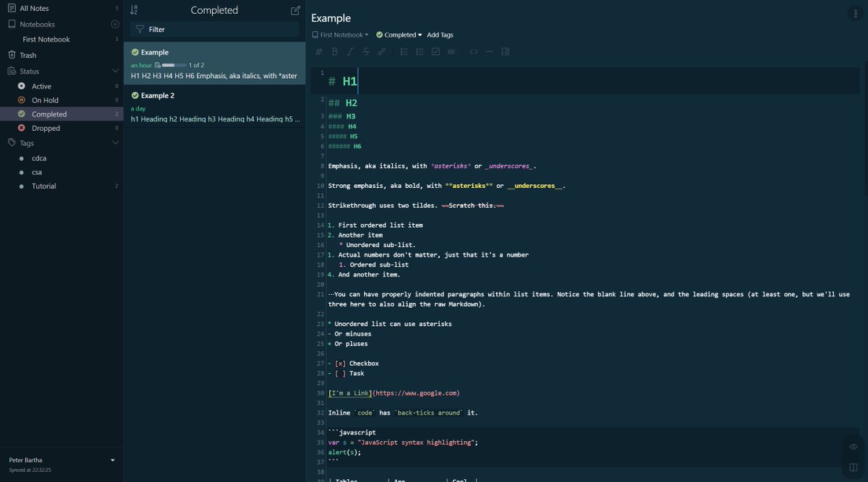Click Add Tags on the note
This screenshot has width=868, height=482.
(440, 35)
